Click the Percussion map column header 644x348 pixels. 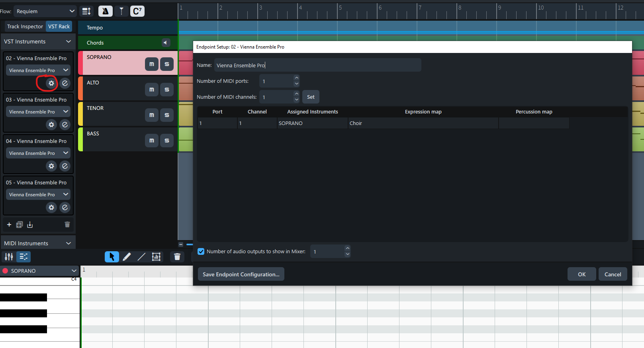(534, 111)
